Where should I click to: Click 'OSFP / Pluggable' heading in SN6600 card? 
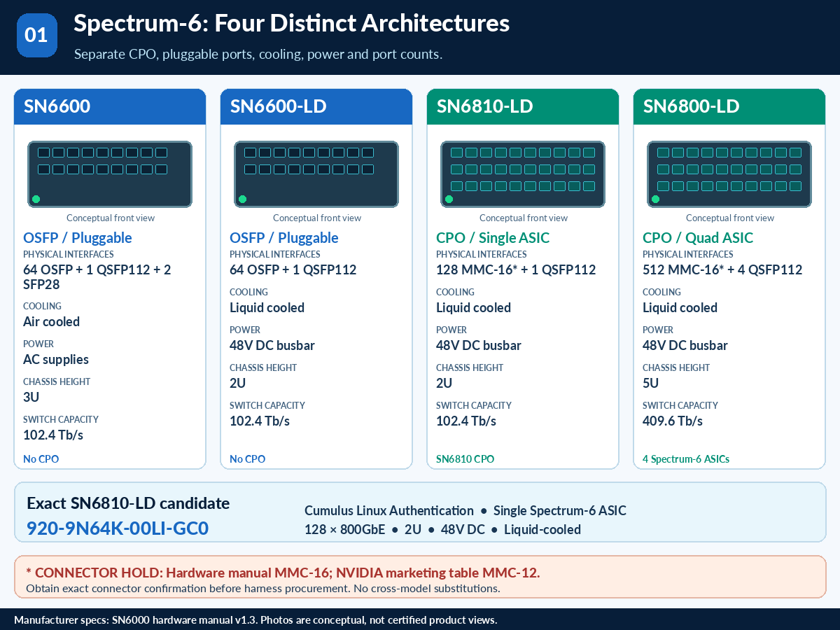(x=78, y=238)
